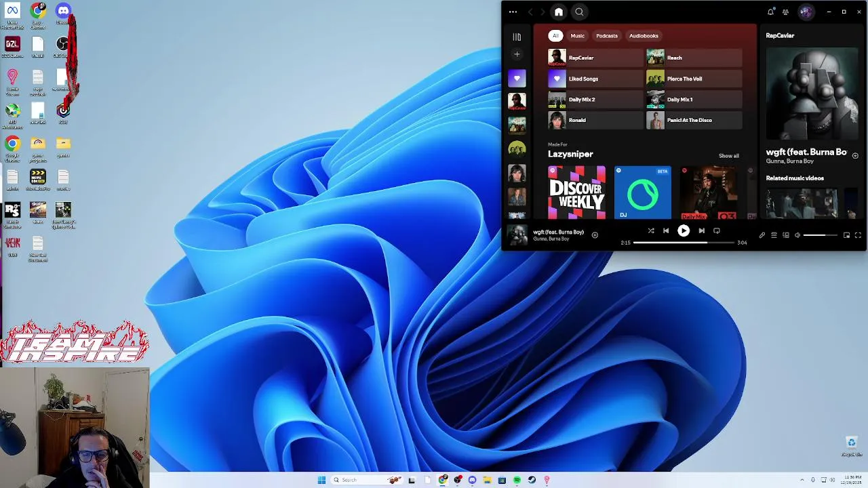Adjust the Spotify volume slider

point(821,235)
